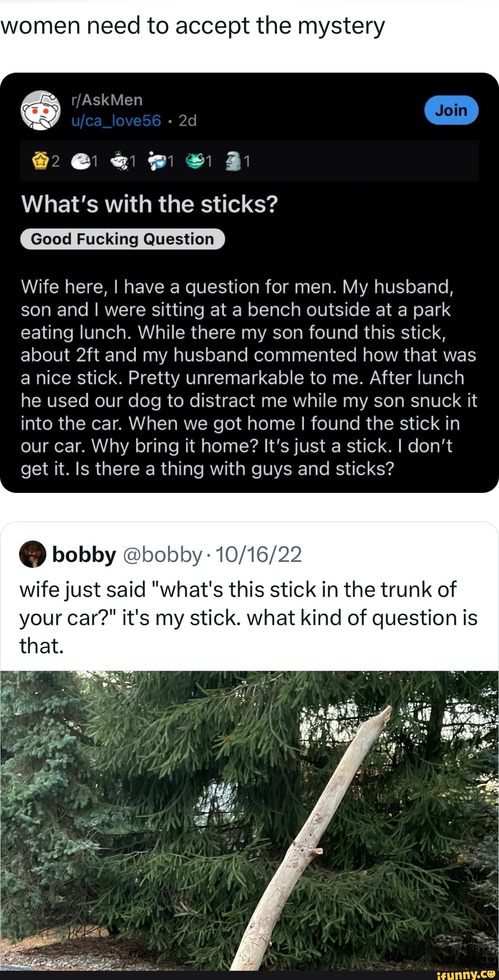The image size is (499, 980).
Task: Tap the Join button for r/AskMen
Action: click(451, 110)
